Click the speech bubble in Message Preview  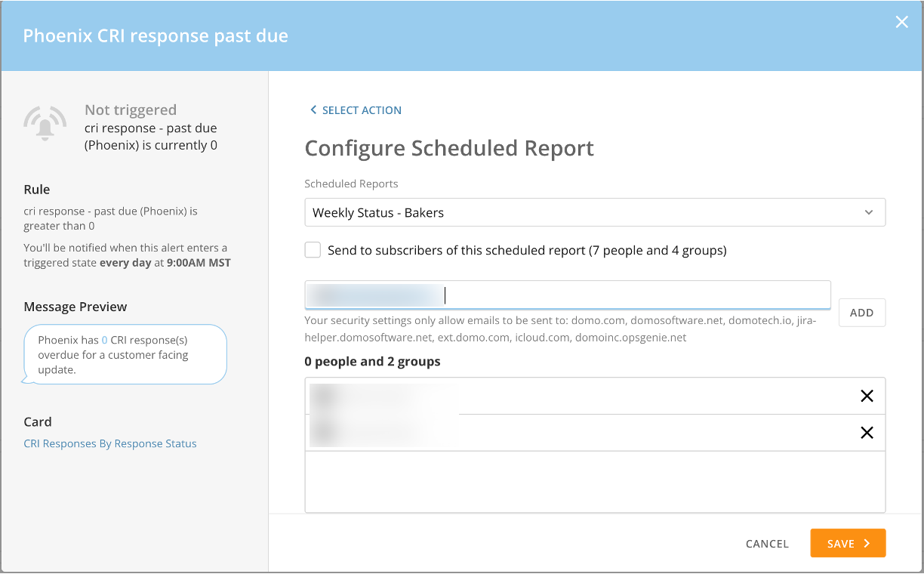[125, 353]
